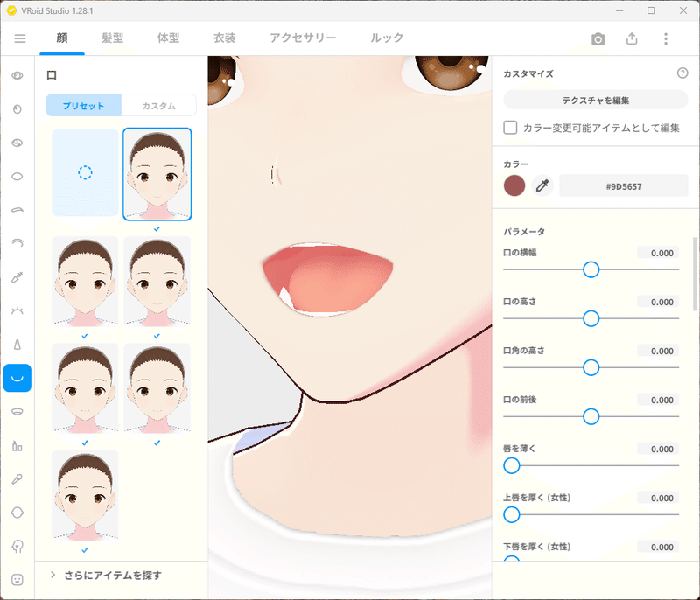Image resolution: width=700 pixels, height=600 pixels.
Task: Select the プリセット segment
Action: pyautogui.click(x=84, y=105)
